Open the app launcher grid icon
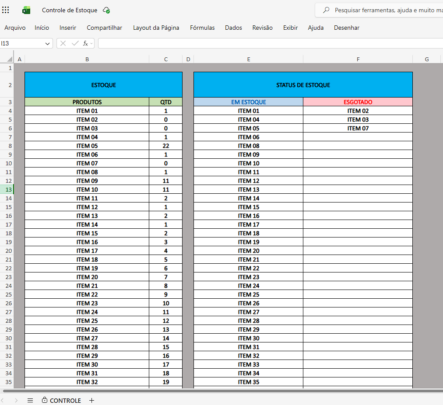 (x=6, y=10)
